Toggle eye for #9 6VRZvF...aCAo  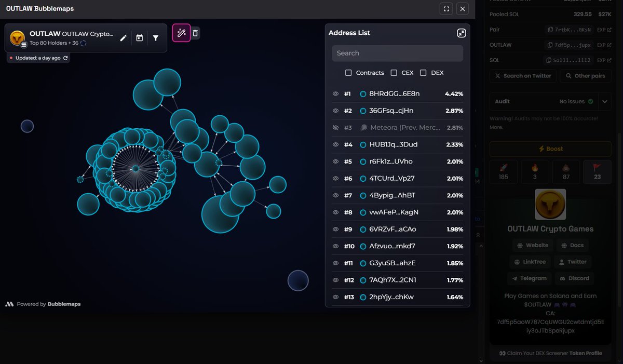point(335,229)
